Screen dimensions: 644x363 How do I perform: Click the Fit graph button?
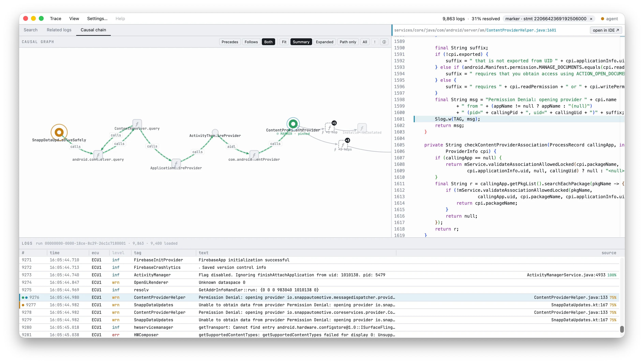click(x=284, y=42)
